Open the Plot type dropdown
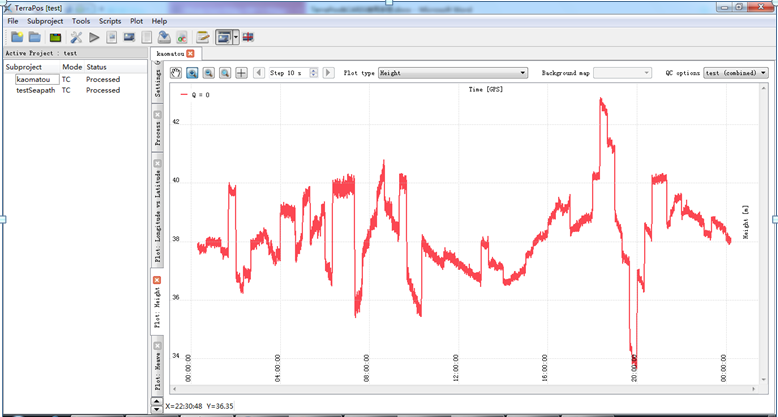The image size is (778, 417). (x=452, y=73)
